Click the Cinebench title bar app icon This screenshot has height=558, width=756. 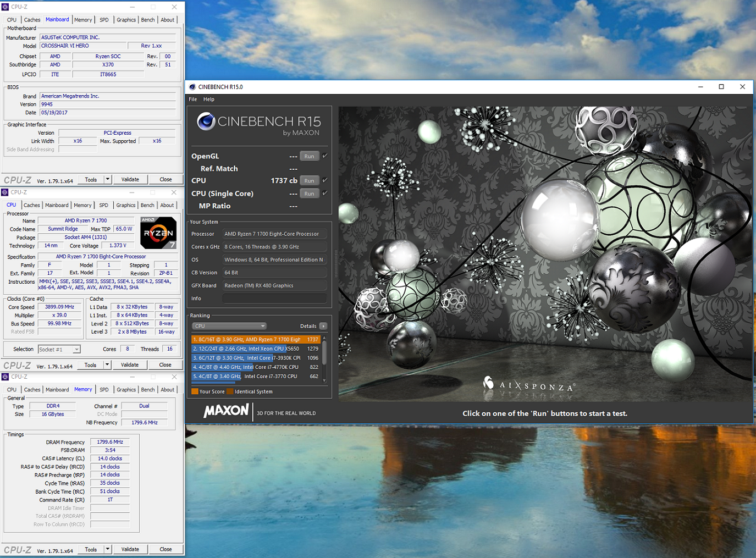(192, 87)
